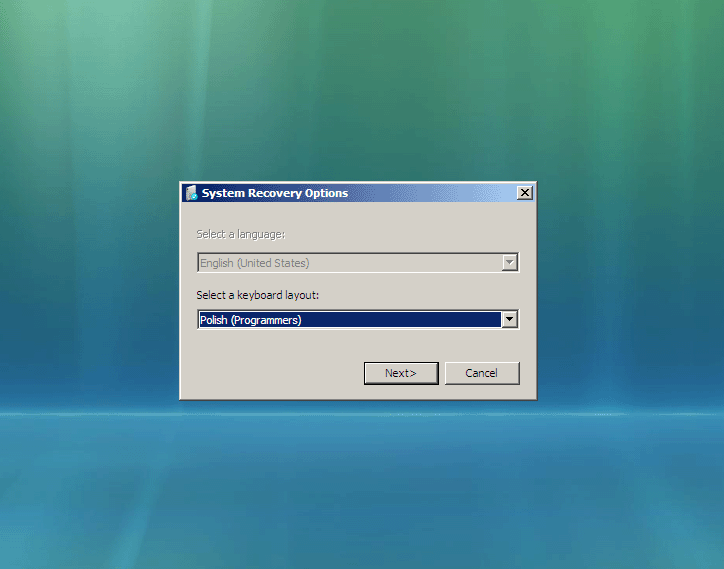The width and height of the screenshot is (724, 569).
Task: Click the 'System Recovery Options' title text
Action: 275,193
